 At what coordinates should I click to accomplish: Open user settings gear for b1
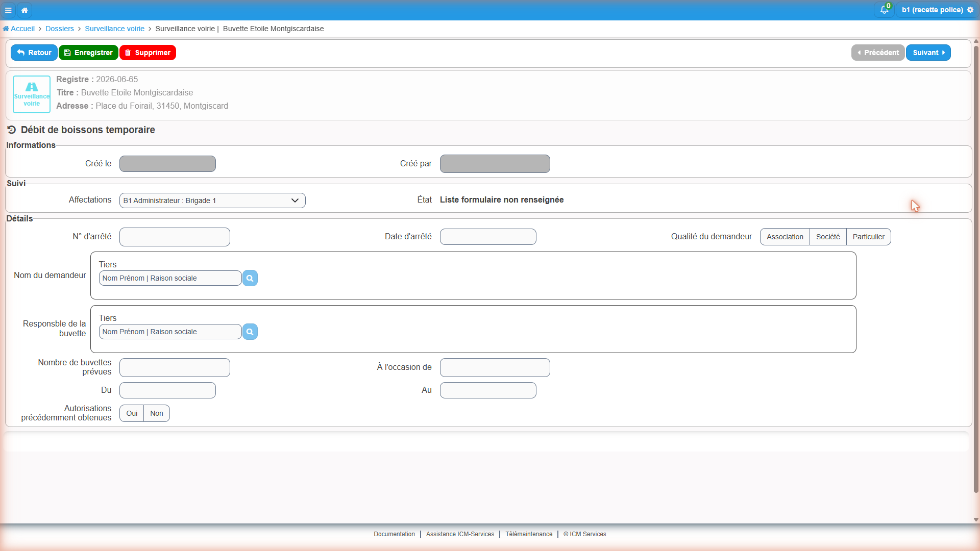[970, 10]
